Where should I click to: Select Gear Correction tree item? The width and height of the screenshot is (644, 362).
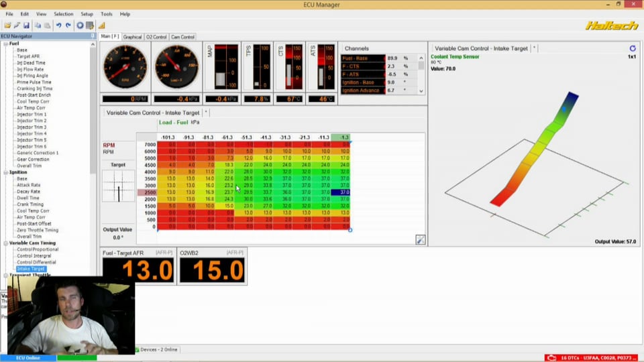[x=33, y=160]
